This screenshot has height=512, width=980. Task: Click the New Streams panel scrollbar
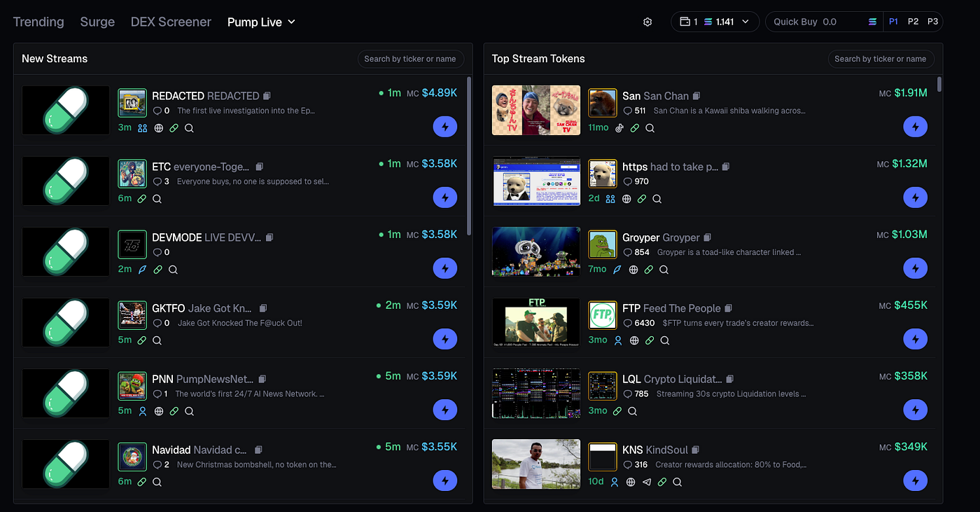click(469, 155)
